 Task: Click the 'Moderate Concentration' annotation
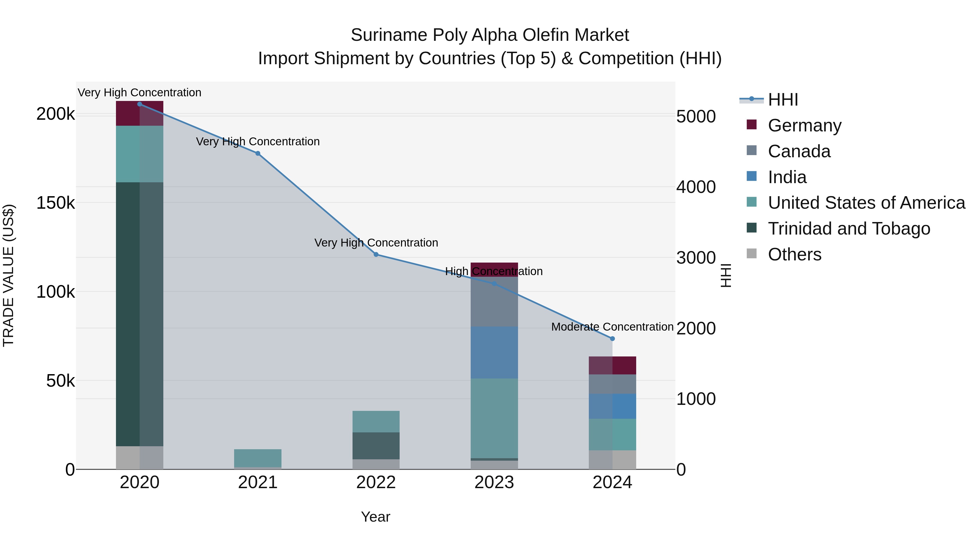click(x=612, y=327)
